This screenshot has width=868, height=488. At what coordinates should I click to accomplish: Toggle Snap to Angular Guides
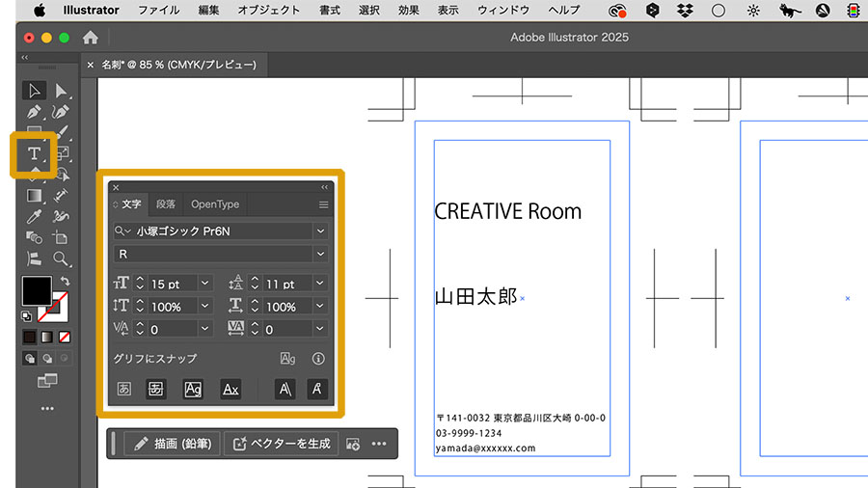click(x=285, y=389)
